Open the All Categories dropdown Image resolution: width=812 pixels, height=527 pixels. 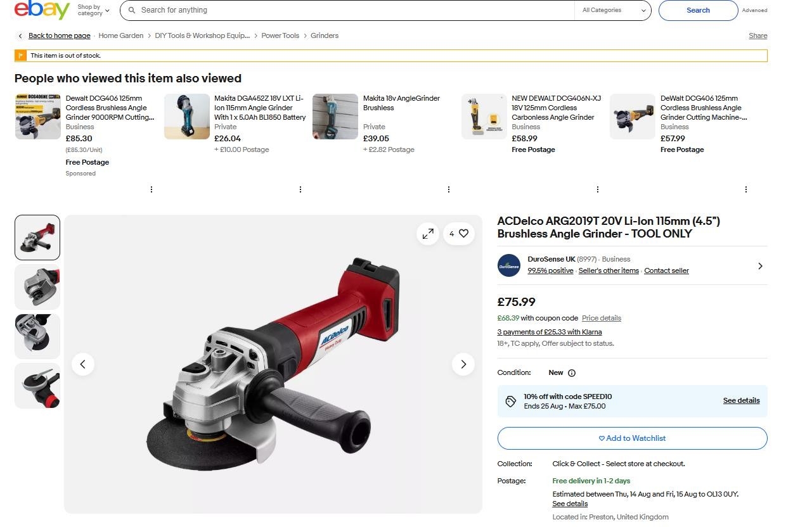614,10
